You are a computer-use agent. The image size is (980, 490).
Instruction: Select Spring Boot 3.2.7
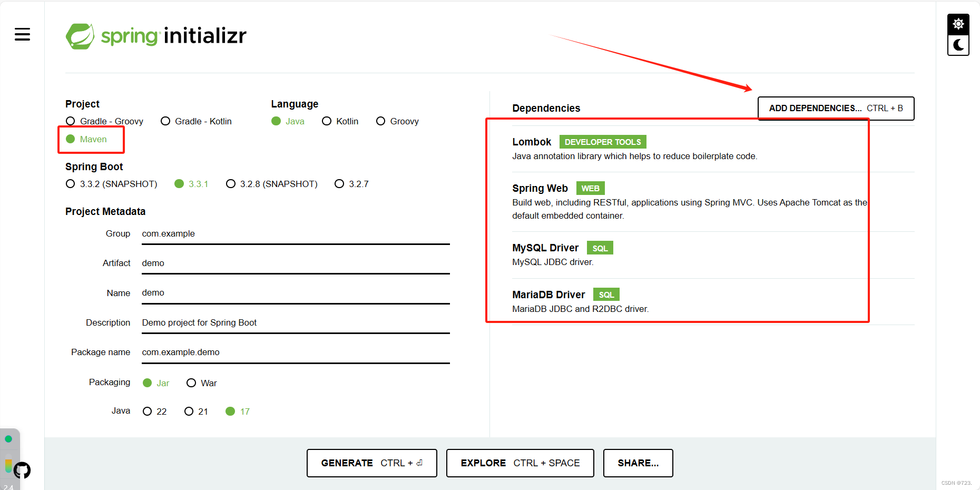coord(351,184)
